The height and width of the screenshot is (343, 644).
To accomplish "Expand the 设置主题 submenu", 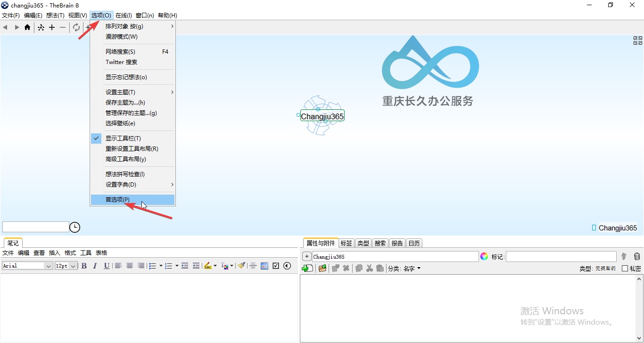I will 132,92.
